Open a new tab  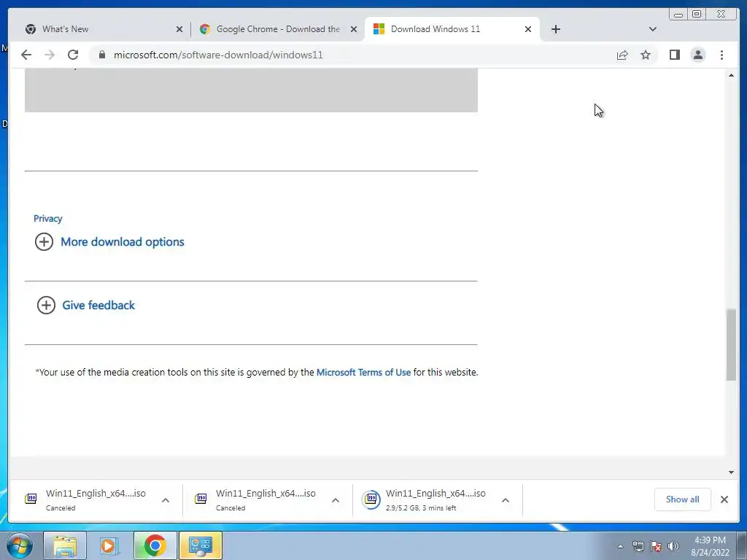[x=555, y=29]
